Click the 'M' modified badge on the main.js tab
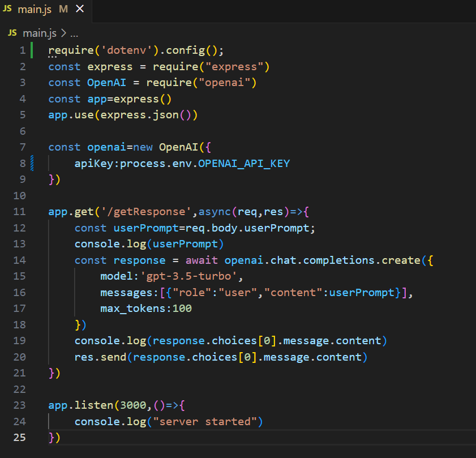476x458 pixels. click(62, 9)
